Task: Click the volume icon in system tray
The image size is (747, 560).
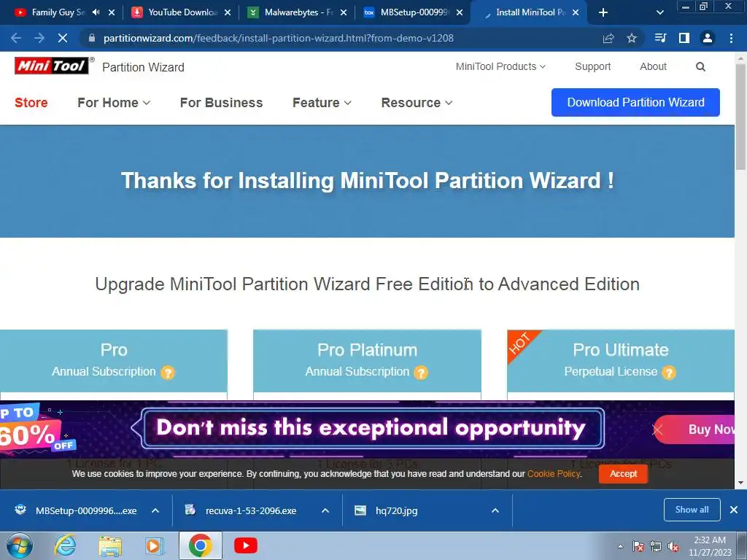Action: coord(673,547)
